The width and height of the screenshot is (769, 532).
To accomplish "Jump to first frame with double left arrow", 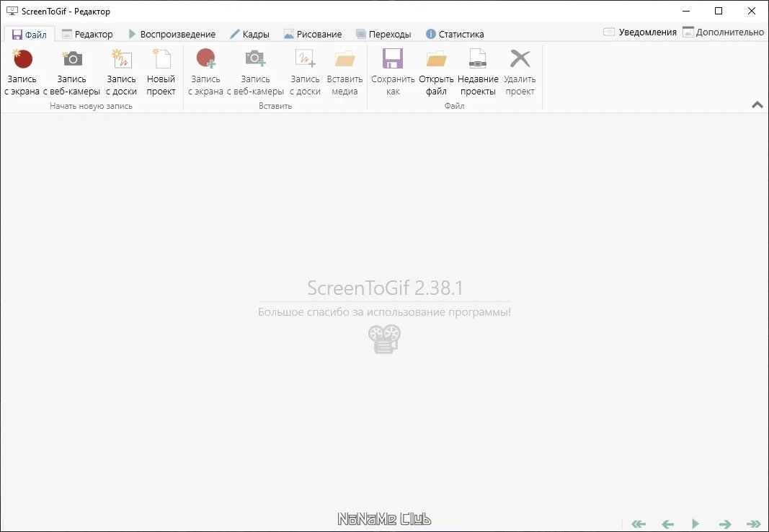I will 638,523.
